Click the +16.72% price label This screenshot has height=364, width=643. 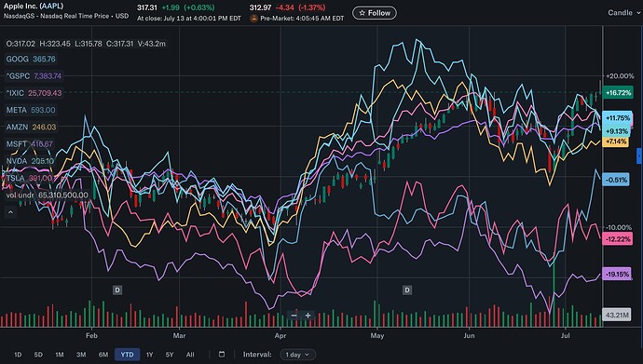click(x=618, y=93)
